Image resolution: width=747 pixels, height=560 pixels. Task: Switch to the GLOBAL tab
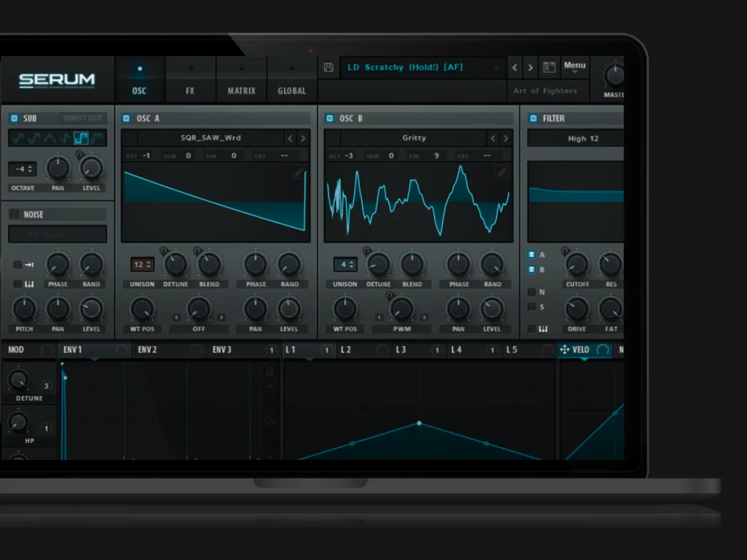pyautogui.click(x=292, y=80)
